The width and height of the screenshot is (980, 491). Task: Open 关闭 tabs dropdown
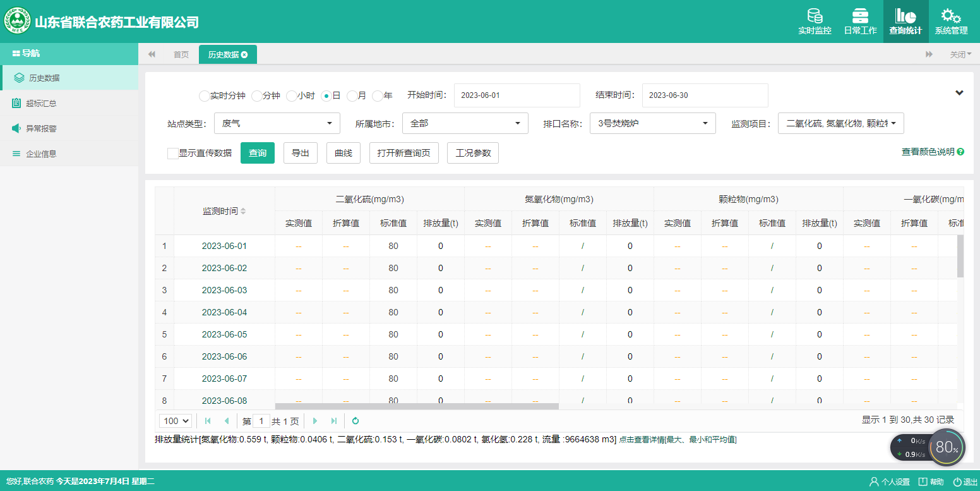tap(960, 54)
